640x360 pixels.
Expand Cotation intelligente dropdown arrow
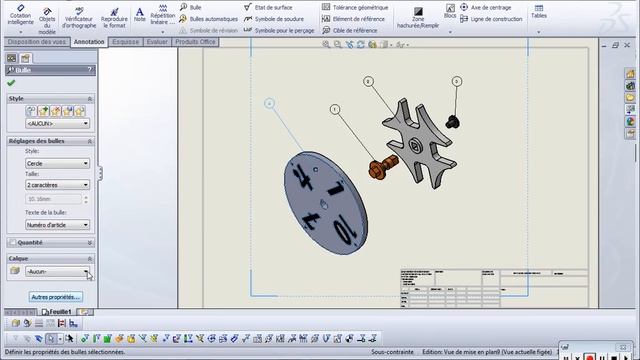(20, 32)
